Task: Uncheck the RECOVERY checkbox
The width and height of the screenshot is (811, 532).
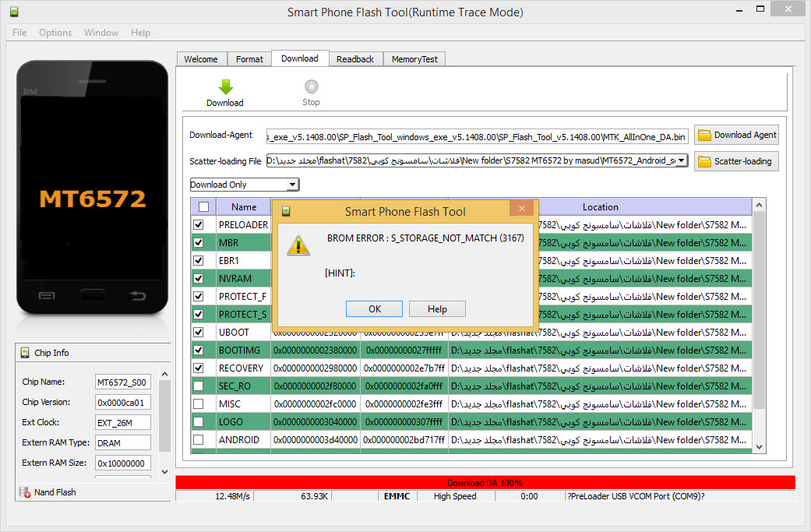Action: click(198, 368)
